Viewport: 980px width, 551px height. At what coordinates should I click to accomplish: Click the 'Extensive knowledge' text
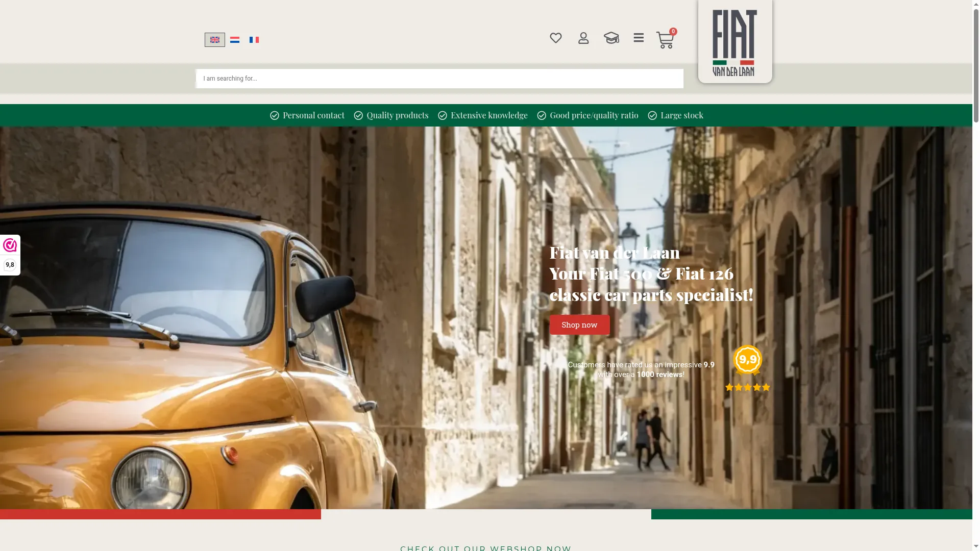click(489, 115)
